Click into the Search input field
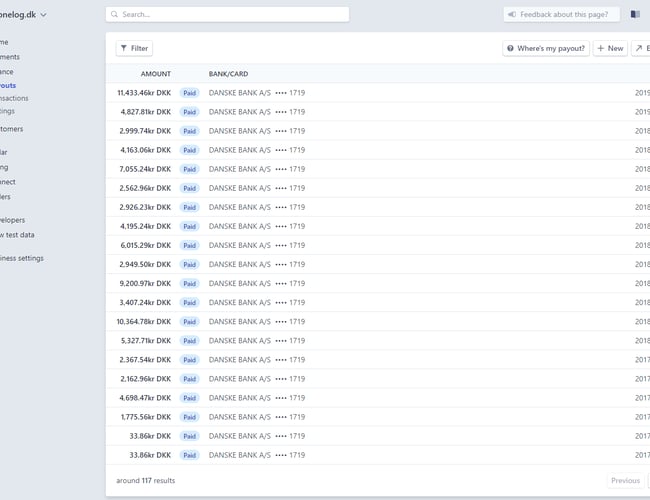Image resolution: width=650 pixels, height=500 pixels. click(x=230, y=15)
